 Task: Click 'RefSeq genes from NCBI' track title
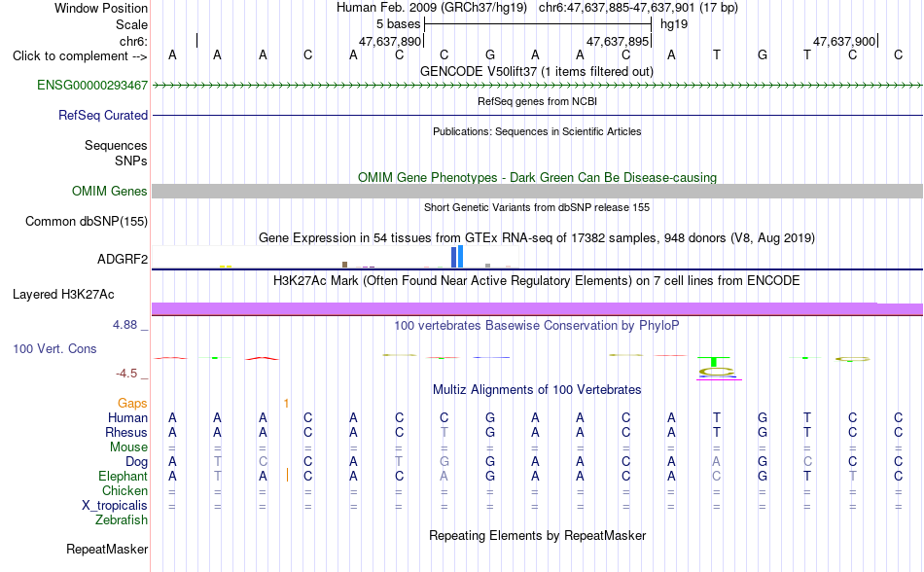click(537, 101)
